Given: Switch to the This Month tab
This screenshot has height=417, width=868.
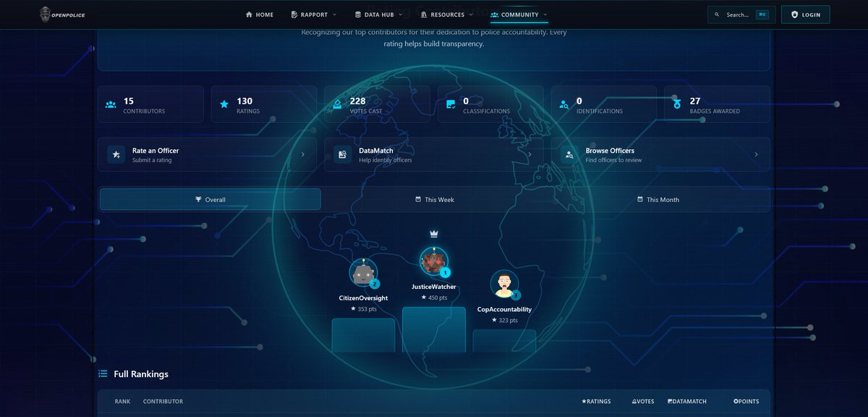Looking at the screenshot, I should point(658,200).
